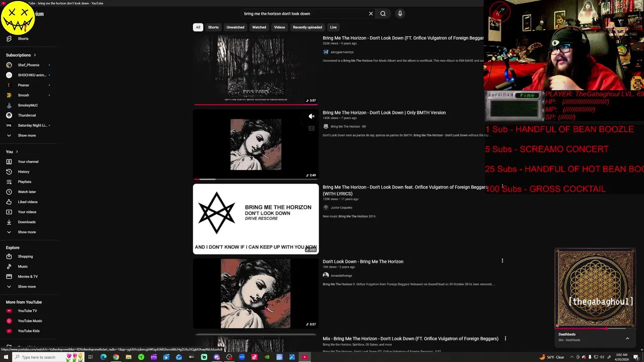Seek in the Only BMTH Version preview progress
The height and width of the screenshot is (362, 644).
click(256, 179)
